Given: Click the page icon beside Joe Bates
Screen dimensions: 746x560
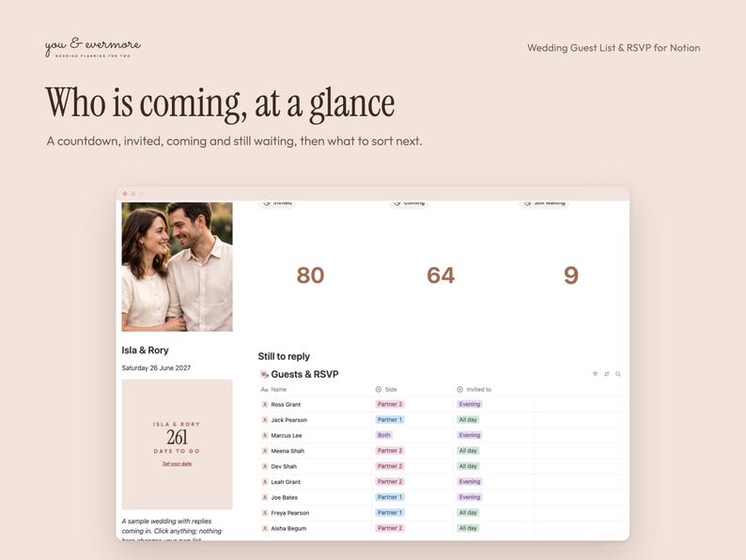Looking at the screenshot, I should [265, 497].
